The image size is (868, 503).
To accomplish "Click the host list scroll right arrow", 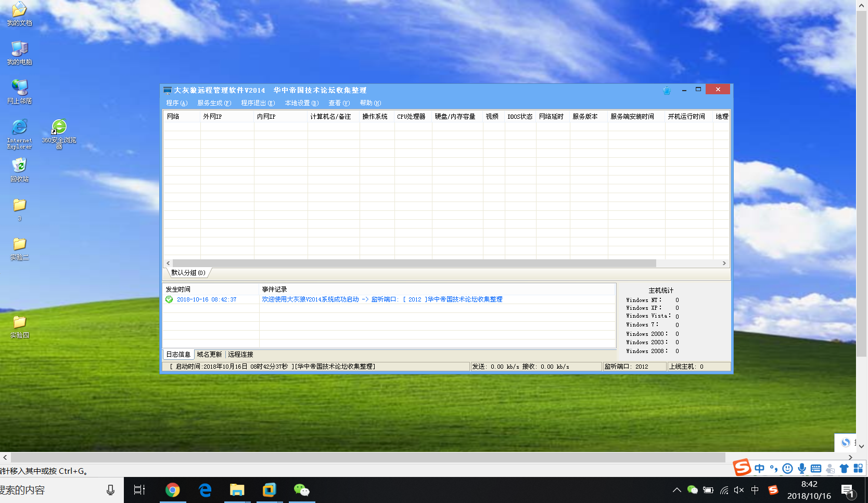I will point(724,263).
